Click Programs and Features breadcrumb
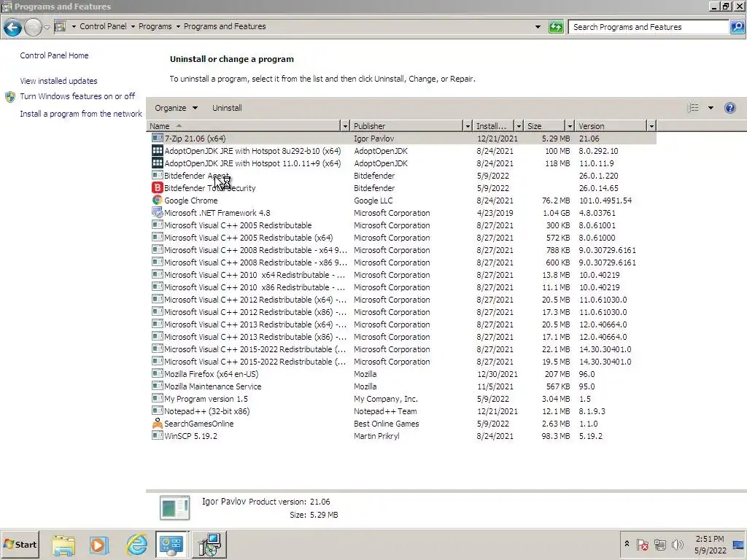 click(225, 26)
